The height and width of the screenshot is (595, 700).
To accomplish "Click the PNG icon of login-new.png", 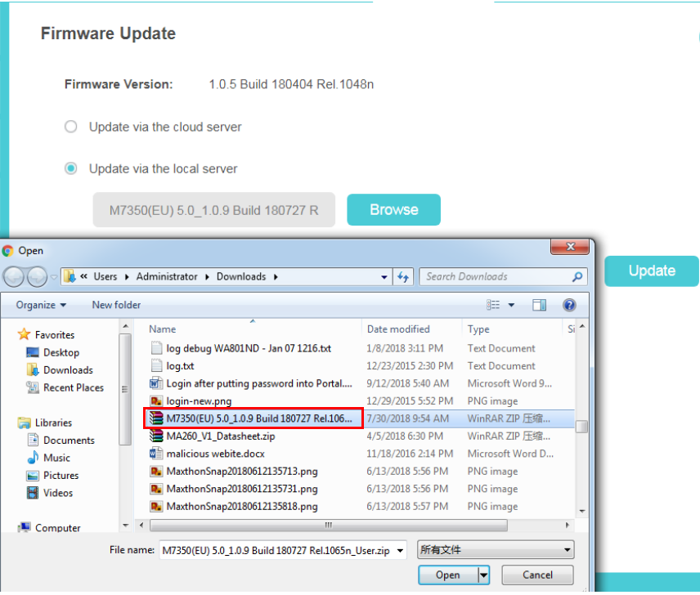I will click(x=156, y=401).
